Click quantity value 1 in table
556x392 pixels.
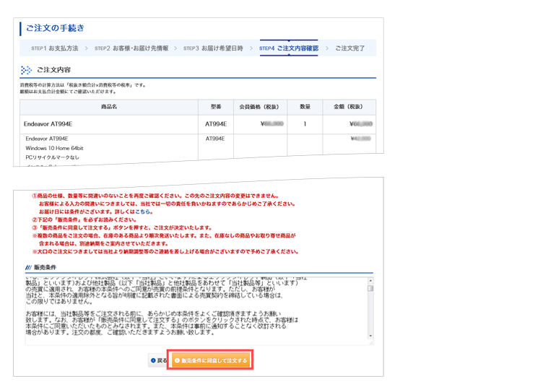pyautogui.click(x=305, y=124)
